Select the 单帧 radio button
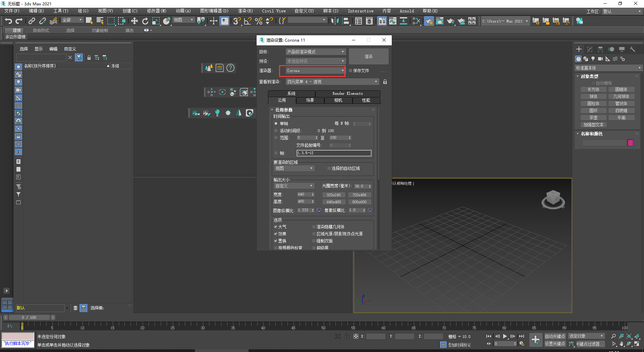This screenshot has width=644, height=352. 276,123
